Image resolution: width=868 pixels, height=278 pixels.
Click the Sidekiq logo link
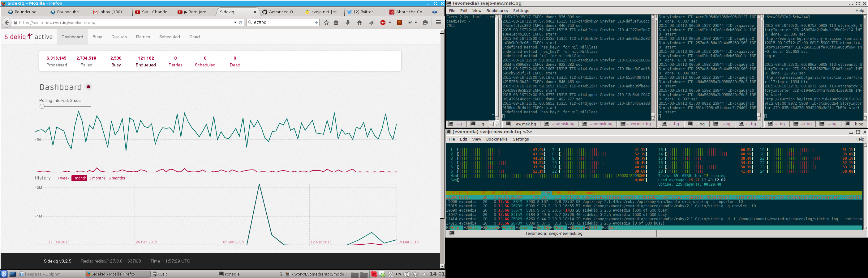19,36
